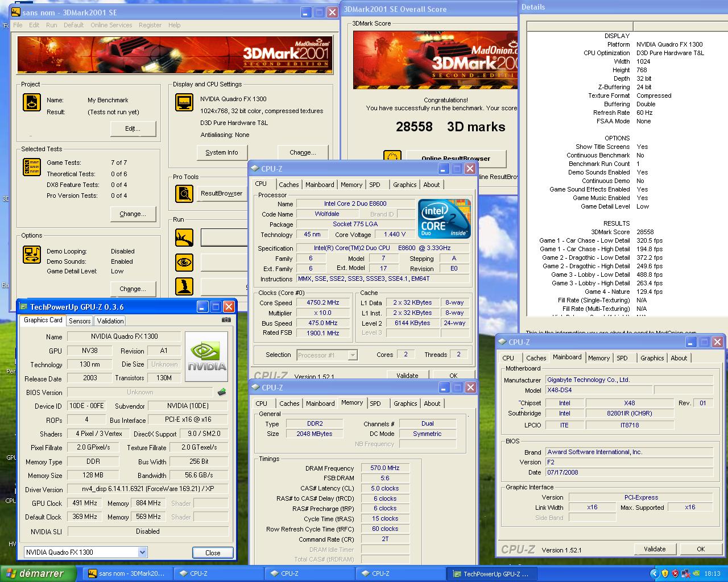Switch to the Validation tab in GPU-Z
This screenshot has width=728, height=582.
click(110, 321)
